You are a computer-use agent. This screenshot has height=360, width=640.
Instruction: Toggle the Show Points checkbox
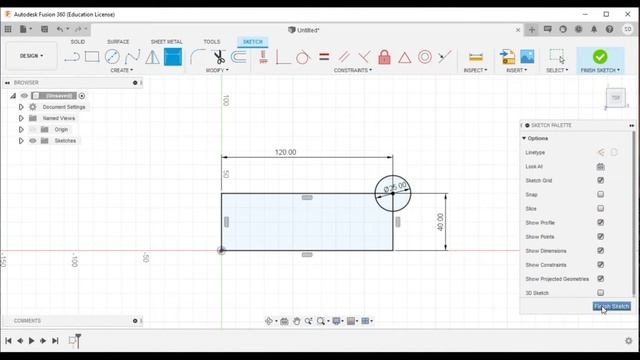pos(600,237)
